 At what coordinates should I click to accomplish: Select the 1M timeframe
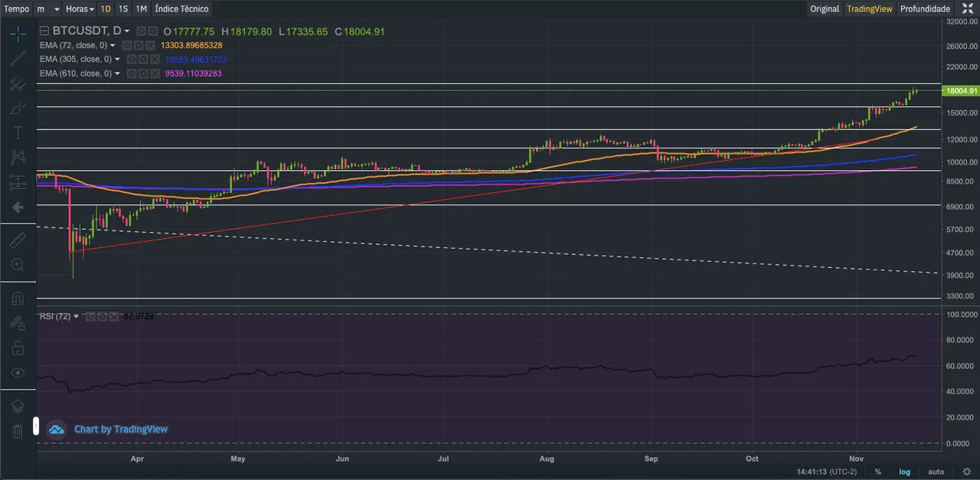point(141,9)
